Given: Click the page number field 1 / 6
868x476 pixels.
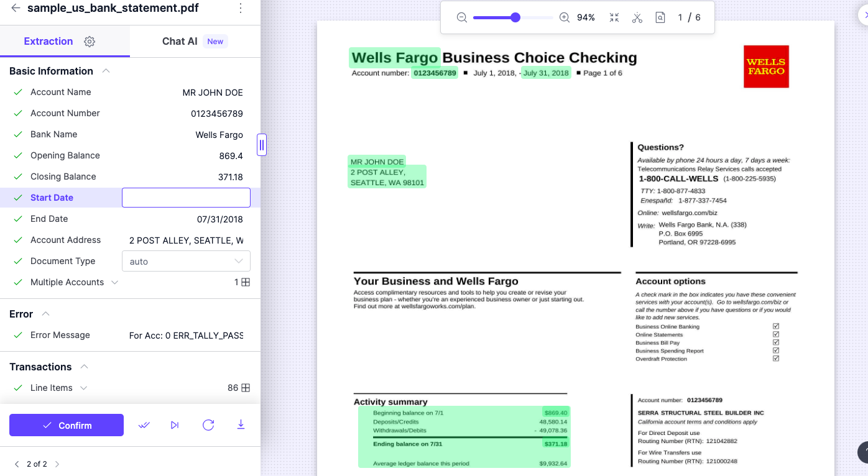Looking at the screenshot, I should click(689, 17).
